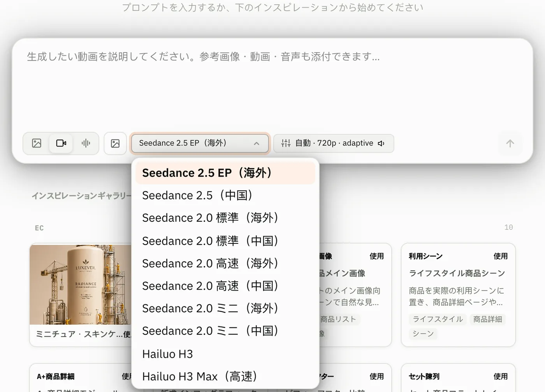This screenshot has height=392, width=545.
Task: Click the インスピレーションギャラリー heading
Action: (81, 196)
